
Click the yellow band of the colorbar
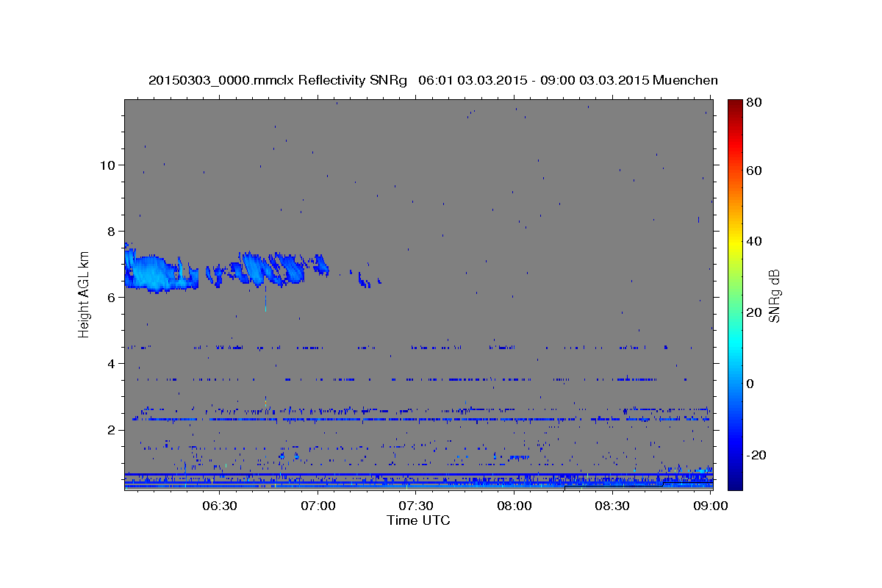tap(735, 241)
